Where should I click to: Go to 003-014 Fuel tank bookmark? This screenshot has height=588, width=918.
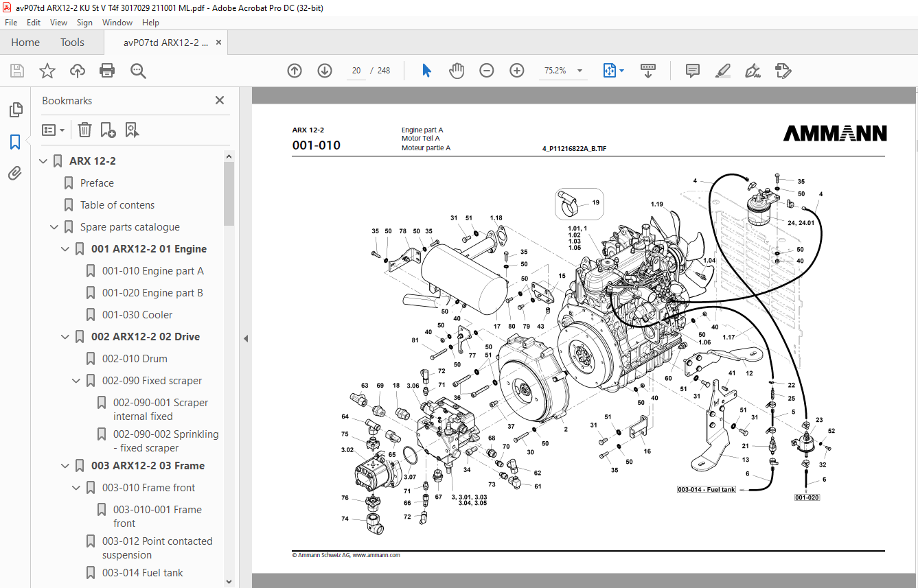[143, 573]
